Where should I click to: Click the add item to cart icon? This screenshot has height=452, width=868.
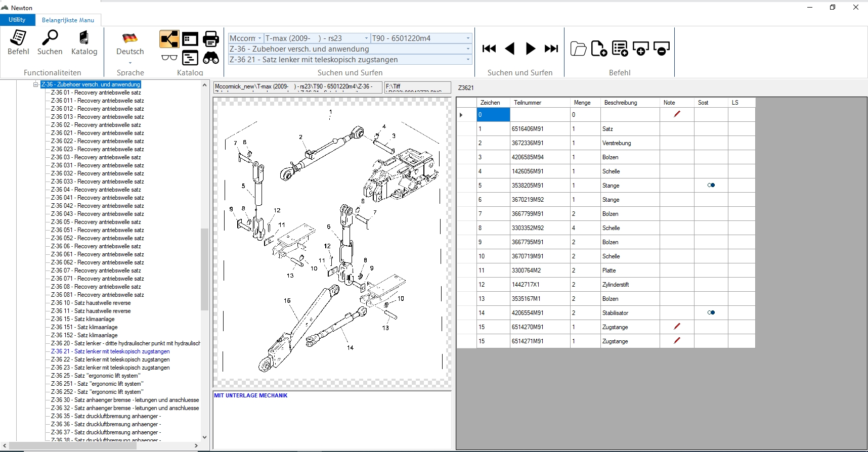pyautogui.click(x=640, y=49)
